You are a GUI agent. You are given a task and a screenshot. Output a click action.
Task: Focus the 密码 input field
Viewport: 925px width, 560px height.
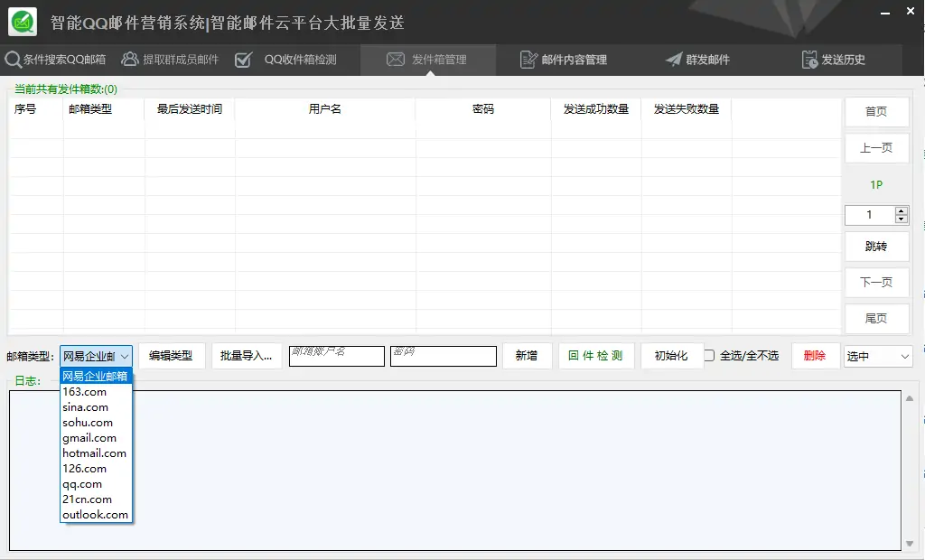pos(443,356)
